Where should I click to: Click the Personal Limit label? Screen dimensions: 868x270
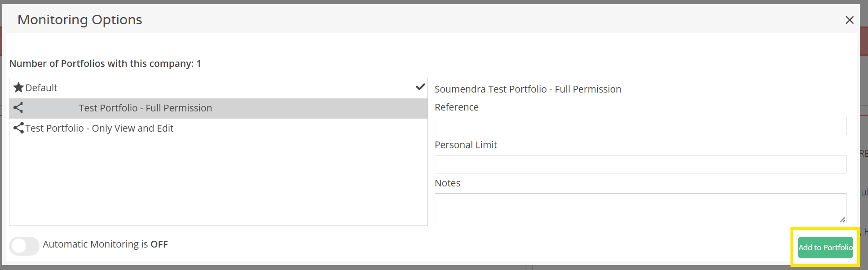click(x=466, y=145)
